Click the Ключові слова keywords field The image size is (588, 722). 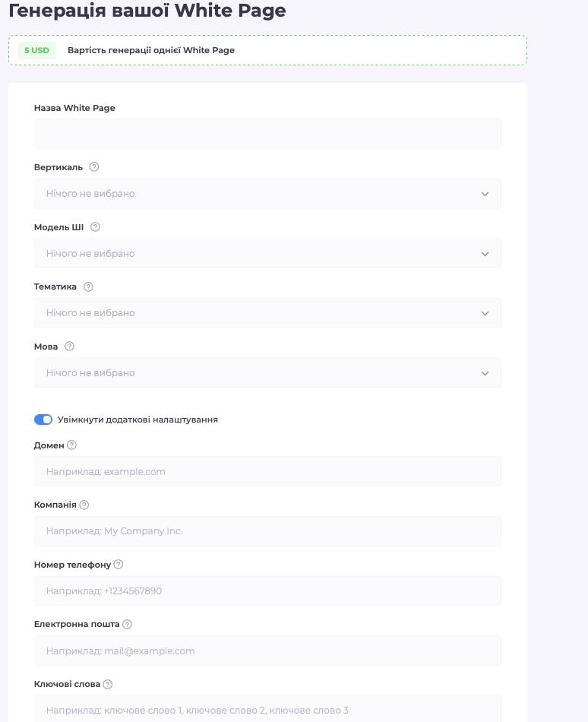[x=267, y=709]
